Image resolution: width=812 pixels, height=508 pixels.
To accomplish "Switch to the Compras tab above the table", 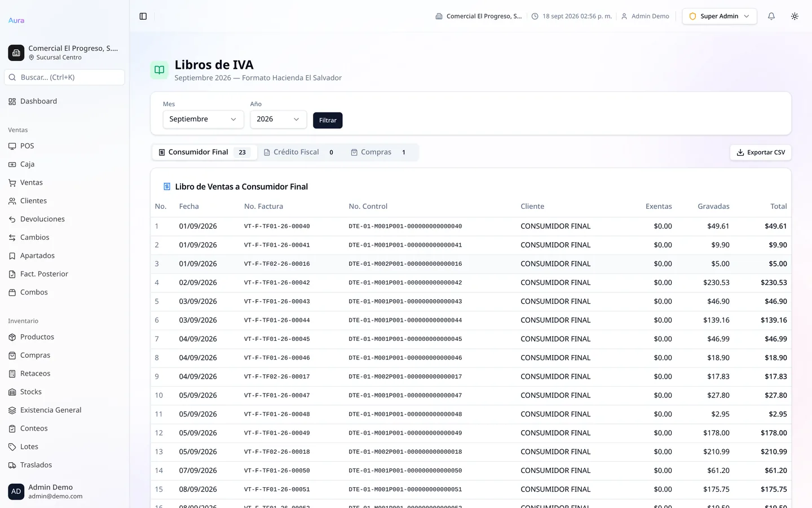I will (x=380, y=152).
